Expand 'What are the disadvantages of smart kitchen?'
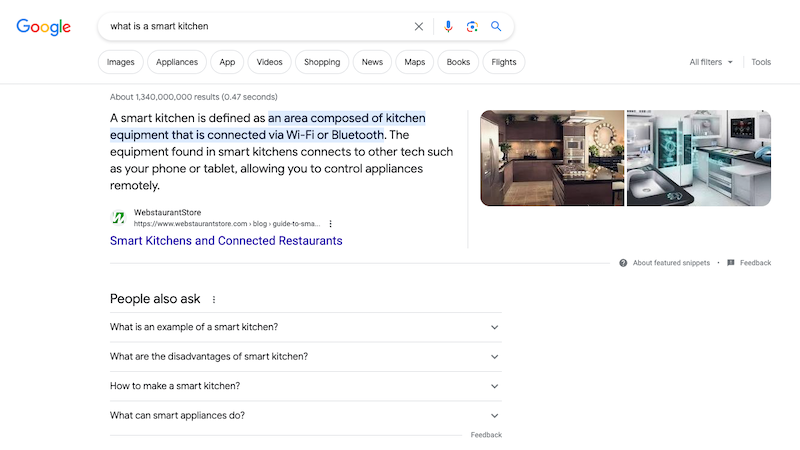 click(x=306, y=357)
